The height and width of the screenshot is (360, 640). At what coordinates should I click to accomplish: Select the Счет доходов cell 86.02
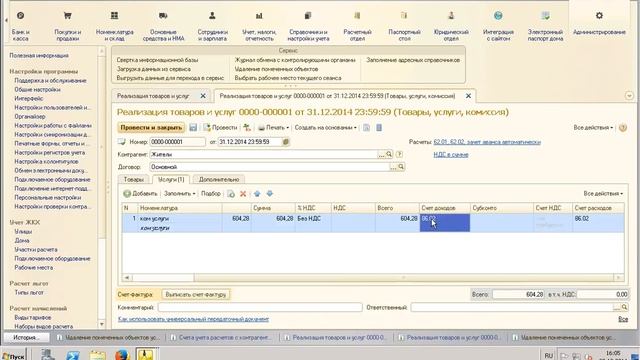(x=444, y=223)
